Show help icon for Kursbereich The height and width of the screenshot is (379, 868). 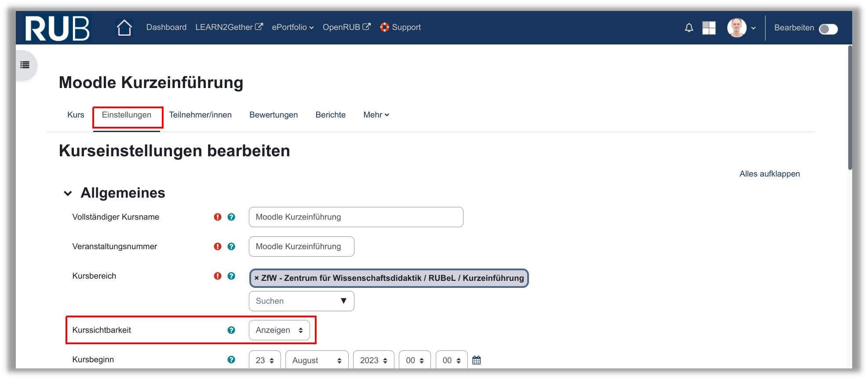(231, 276)
